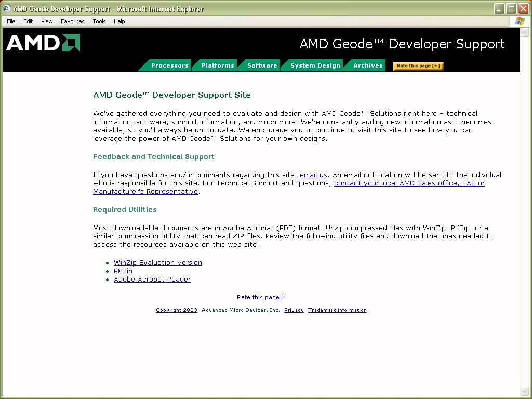Follow the email us link
The height and width of the screenshot is (399, 532).
(313, 175)
